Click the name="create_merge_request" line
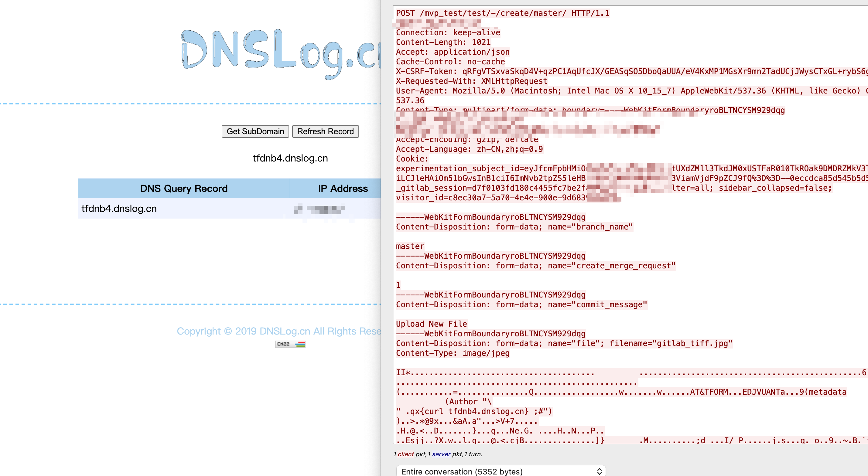 tap(535, 266)
